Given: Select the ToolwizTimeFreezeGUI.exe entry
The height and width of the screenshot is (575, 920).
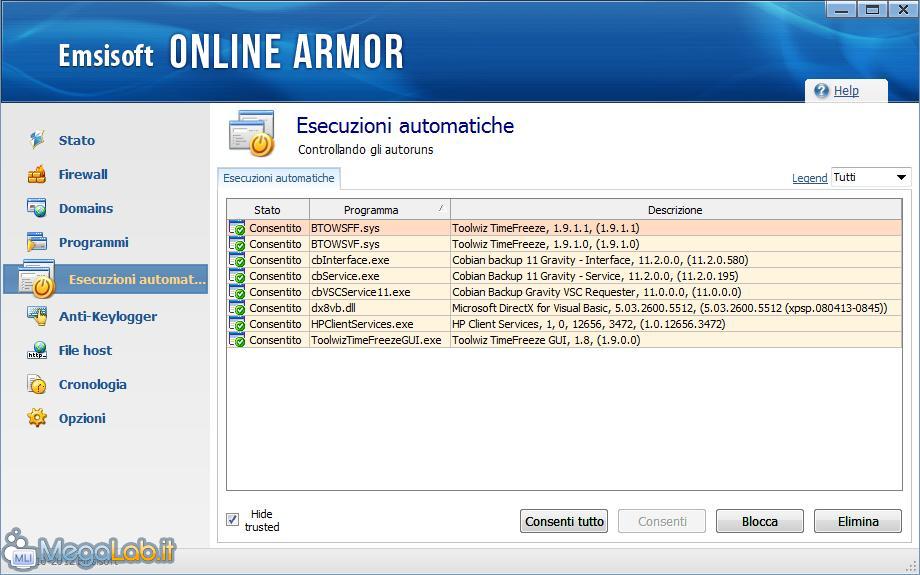Looking at the screenshot, I should pyautogui.click(x=376, y=340).
